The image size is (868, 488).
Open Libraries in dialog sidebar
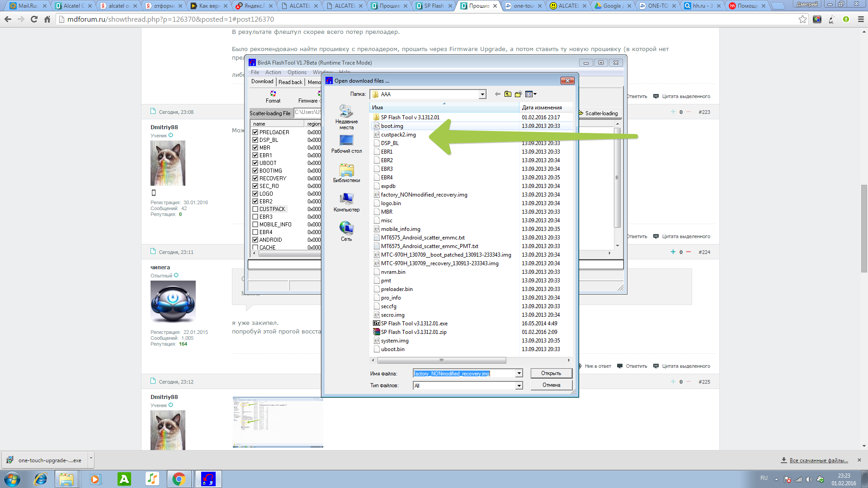(x=346, y=174)
